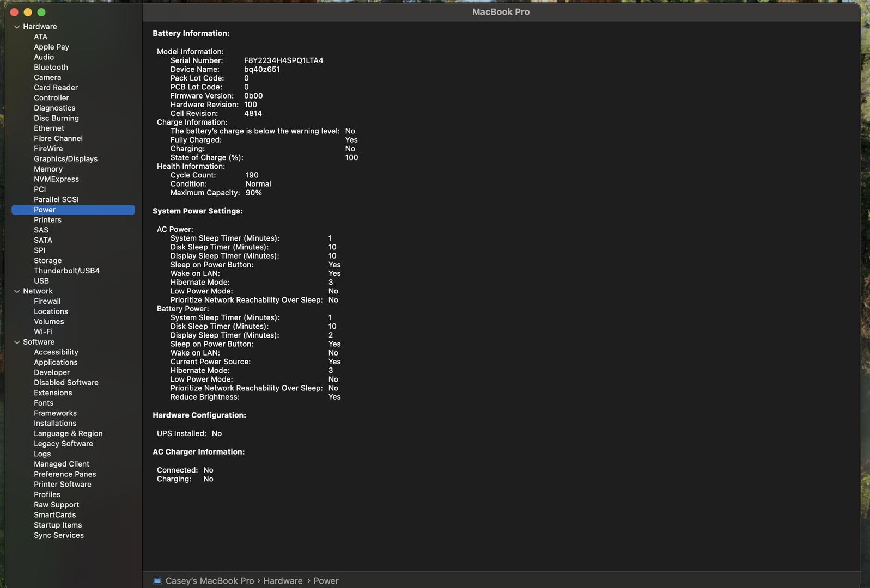Select USB in the Hardware list
Image resolution: width=870 pixels, height=588 pixels.
(x=41, y=281)
